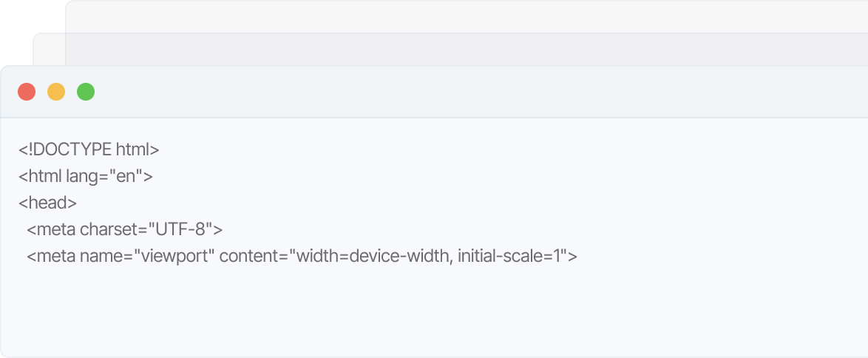The image size is (868, 358).
Task: Click the html lang line
Action: pos(85,177)
